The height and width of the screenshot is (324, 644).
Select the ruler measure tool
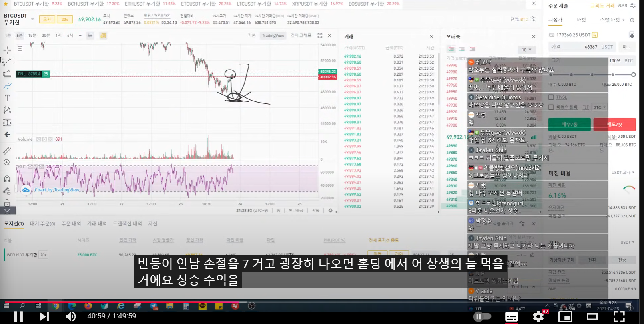click(x=7, y=151)
